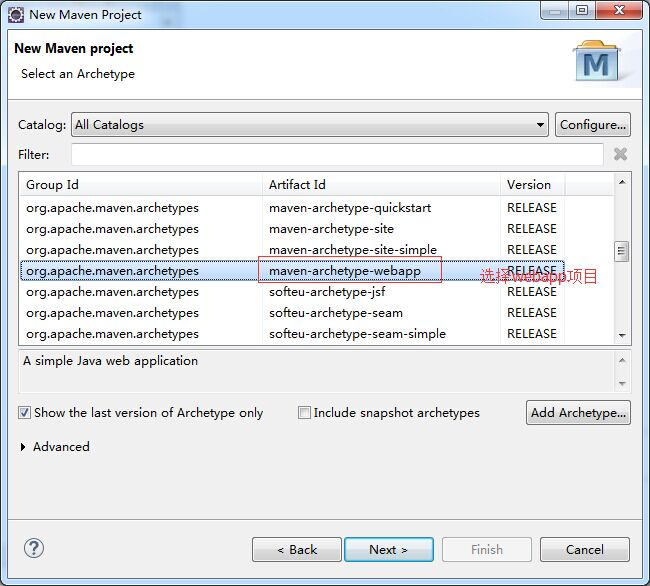Viewport: 650px width, 586px height.
Task: Click the archetype list scroll down arrow
Action: (x=622, y=335)
